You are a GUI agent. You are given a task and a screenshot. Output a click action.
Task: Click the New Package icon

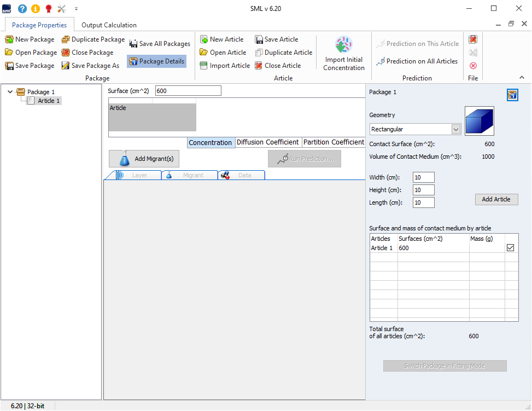click(9, 39)
